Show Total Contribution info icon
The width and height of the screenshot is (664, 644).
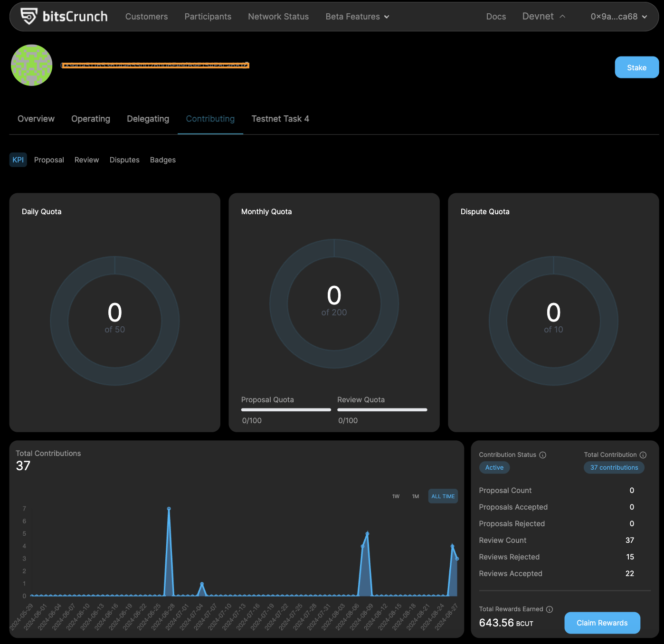pyautogui.click(x=643, y=455)
